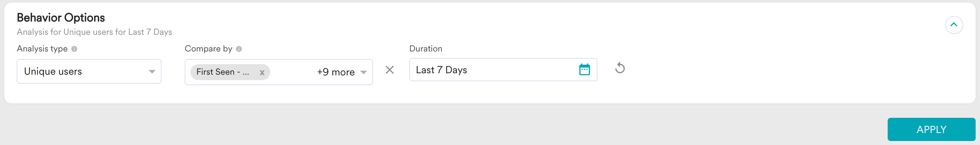The width and height of the screenshot is (980, 145).
Task: Click empty space inside Compare by field
Action: pos(292,72)
